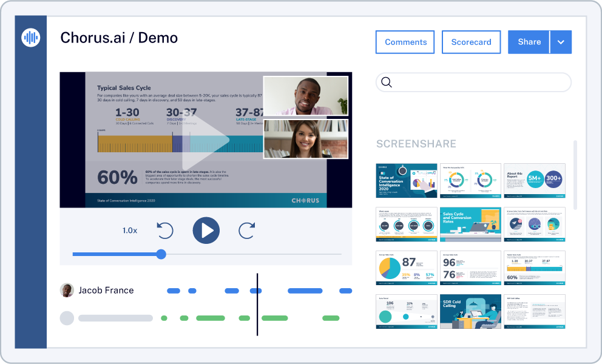Jump to Jacob France's longest blue talk segment
Viewport: 602px width, 364px height.
pyautogui.click(x=305, y=291)
